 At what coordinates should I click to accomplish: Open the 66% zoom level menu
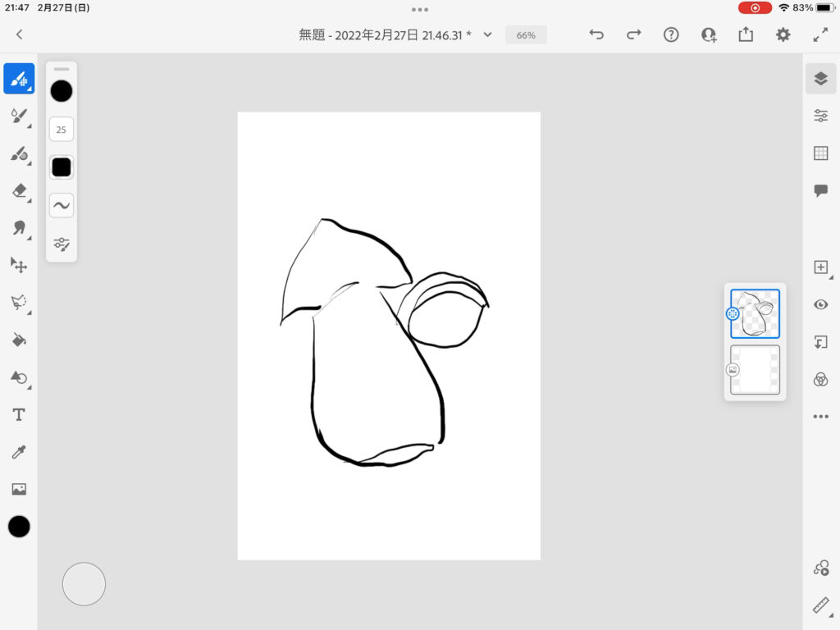tap(526, 35)
